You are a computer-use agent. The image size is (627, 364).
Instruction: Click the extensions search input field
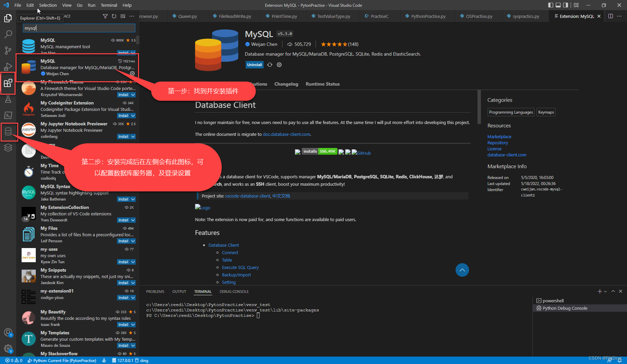tap(79, 28)
